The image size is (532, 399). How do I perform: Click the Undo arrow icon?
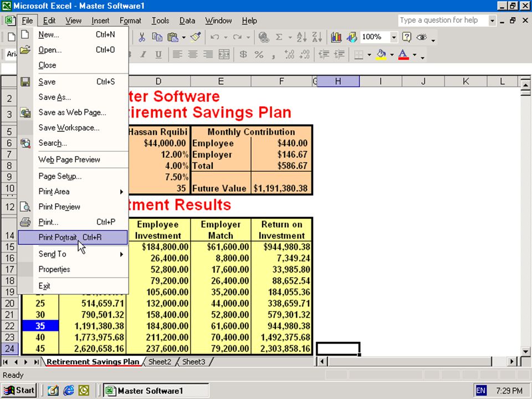[x=214, y=37]
